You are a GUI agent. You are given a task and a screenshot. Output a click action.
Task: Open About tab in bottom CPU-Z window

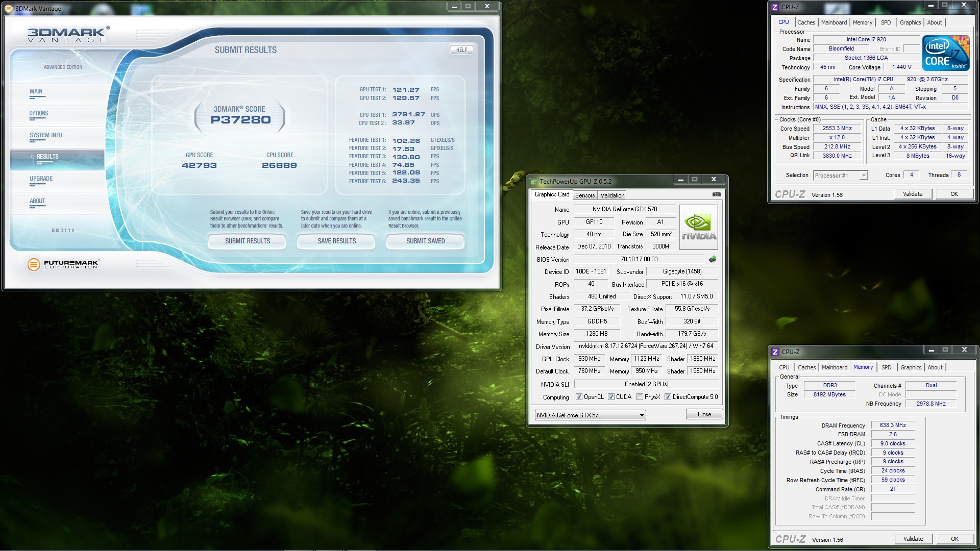click(x=935, y=367)
